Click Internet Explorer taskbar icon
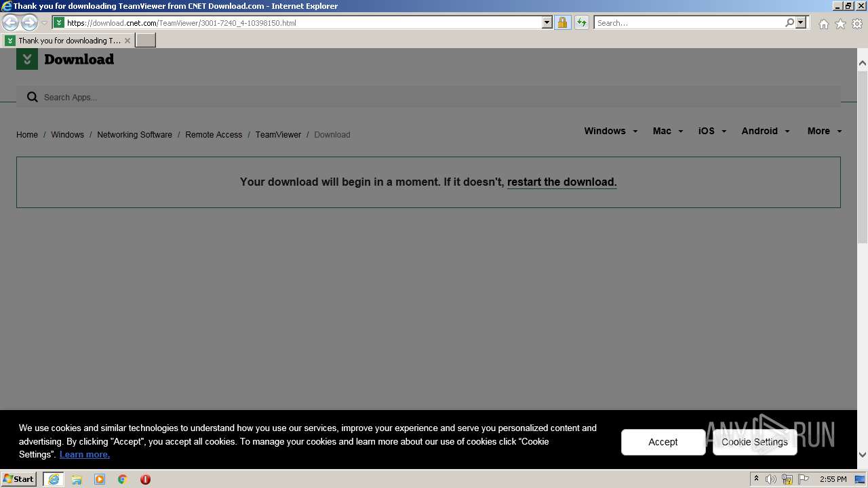Viewport: 868px width, 488px height. 54,479
